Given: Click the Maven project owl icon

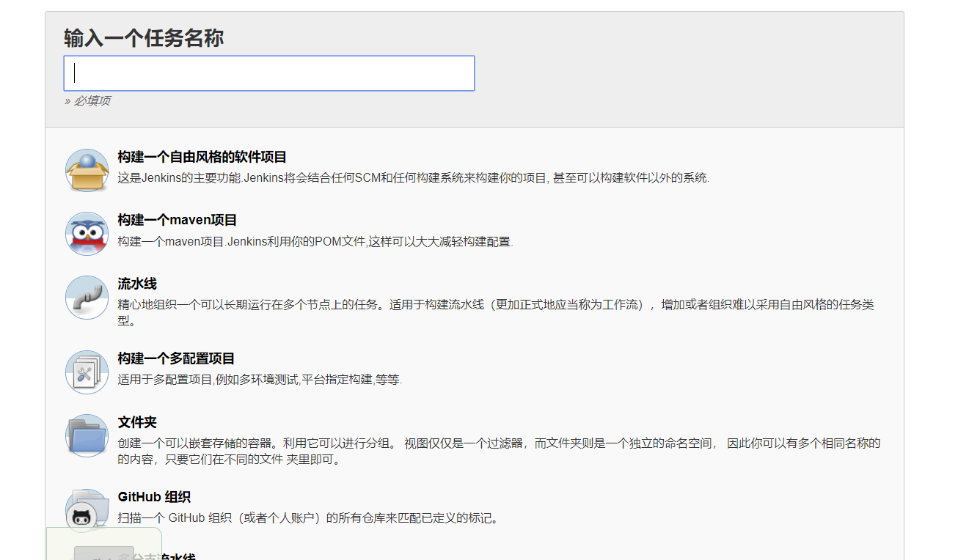Looking at the screenshot, I should 87,234.
